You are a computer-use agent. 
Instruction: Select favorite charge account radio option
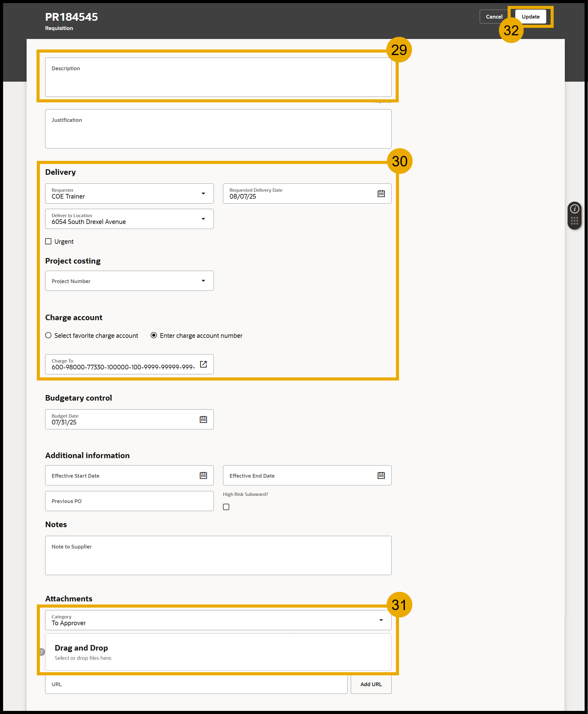point(49,335)
